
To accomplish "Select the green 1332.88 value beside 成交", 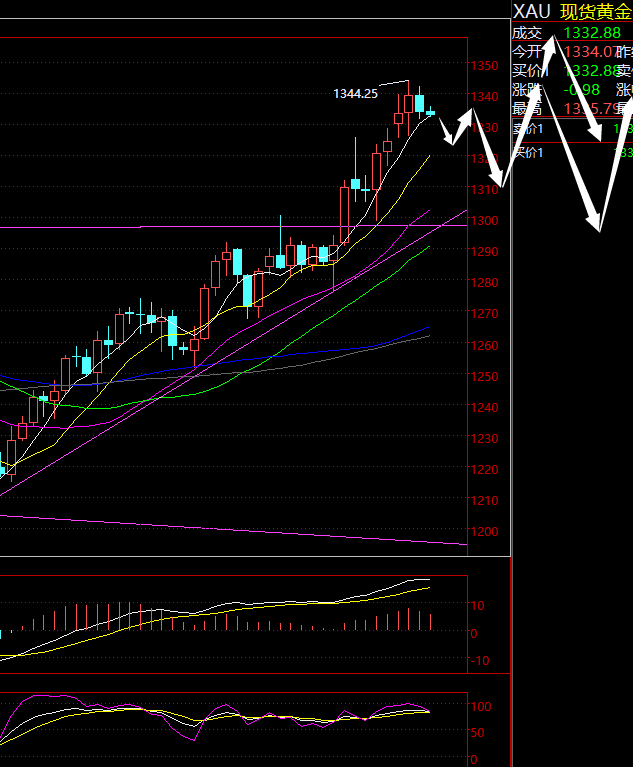I will tap(592, 33).
